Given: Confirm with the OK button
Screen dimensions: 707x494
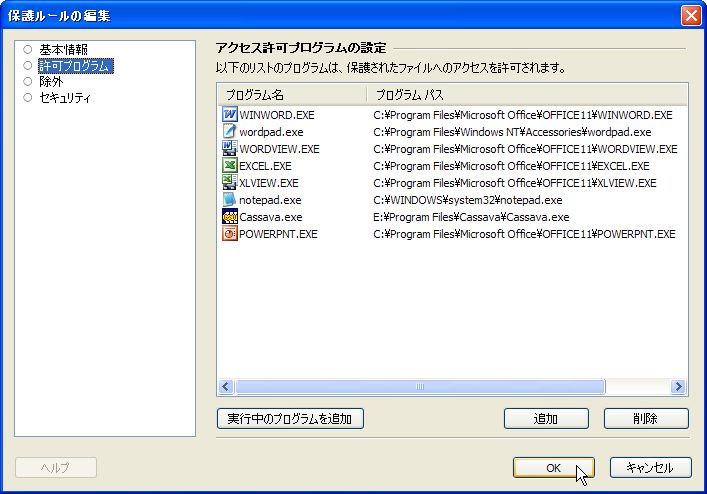Looking at the screenshot, I should click(554, 467).
